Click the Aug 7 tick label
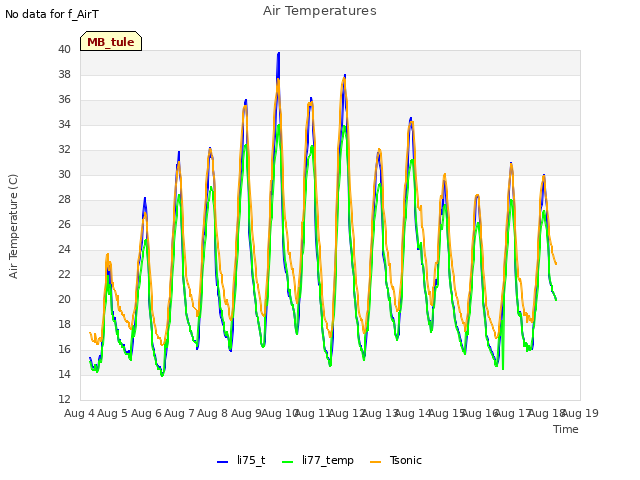 pyautogui.click(x=179, y=413)
